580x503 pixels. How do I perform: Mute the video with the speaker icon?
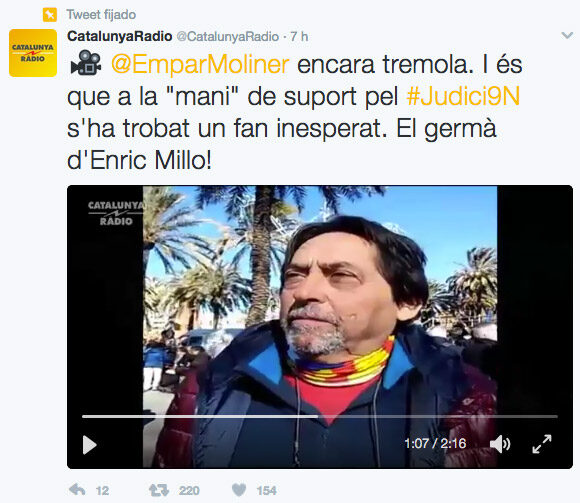(500, 444)
